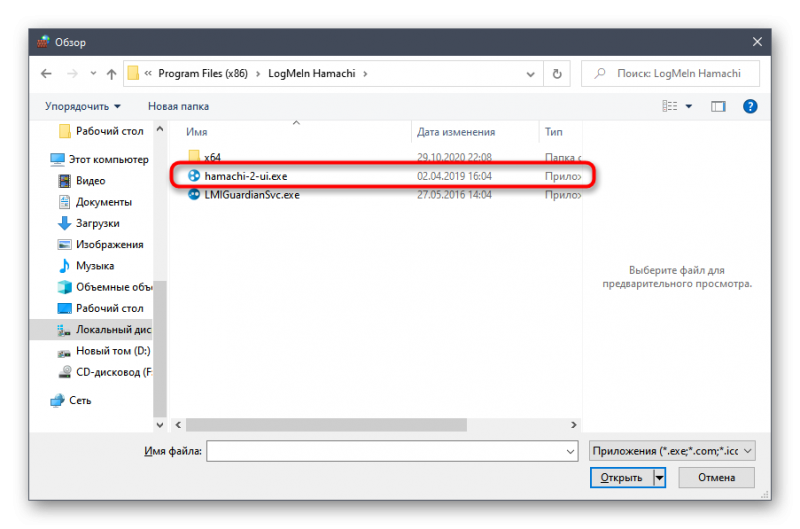Select hamachi-2-ui.exe file
The height and width of the screenshot is (529, 800).
(383, 176)
